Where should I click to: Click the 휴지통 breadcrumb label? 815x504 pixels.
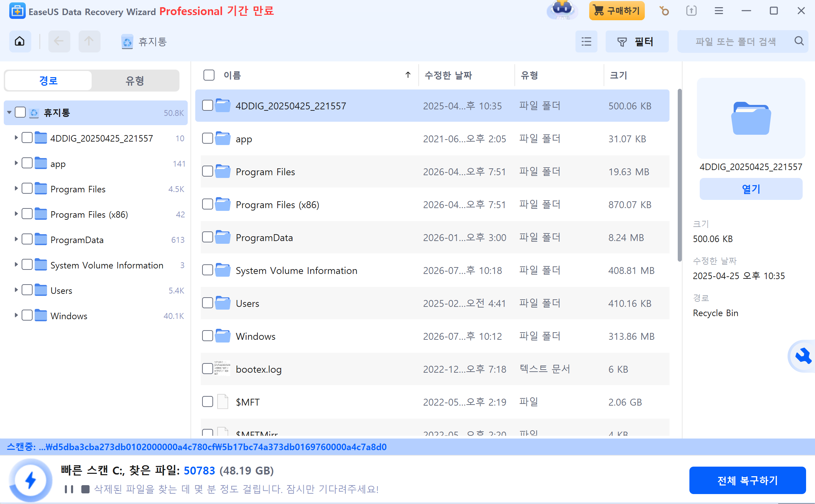[152, 42]
